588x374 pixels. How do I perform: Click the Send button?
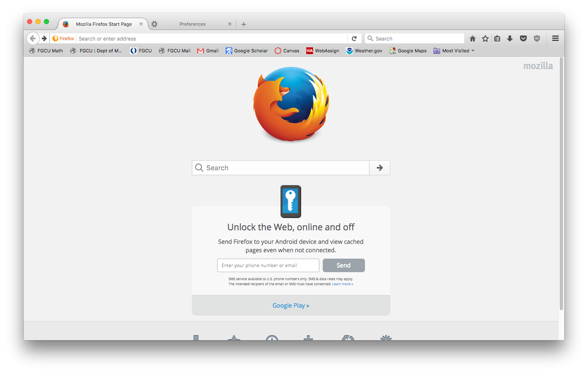[343, 265]
